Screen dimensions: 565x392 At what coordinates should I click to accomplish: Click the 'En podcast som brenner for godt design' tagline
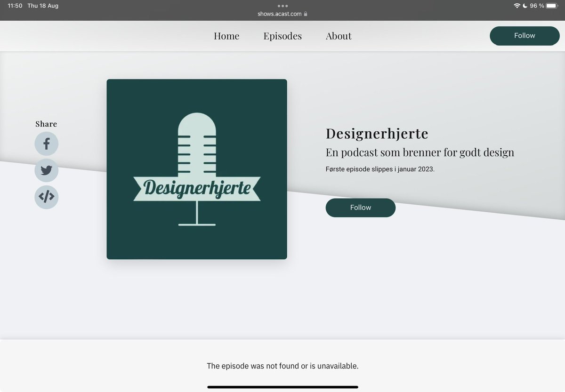click(420, 152)
